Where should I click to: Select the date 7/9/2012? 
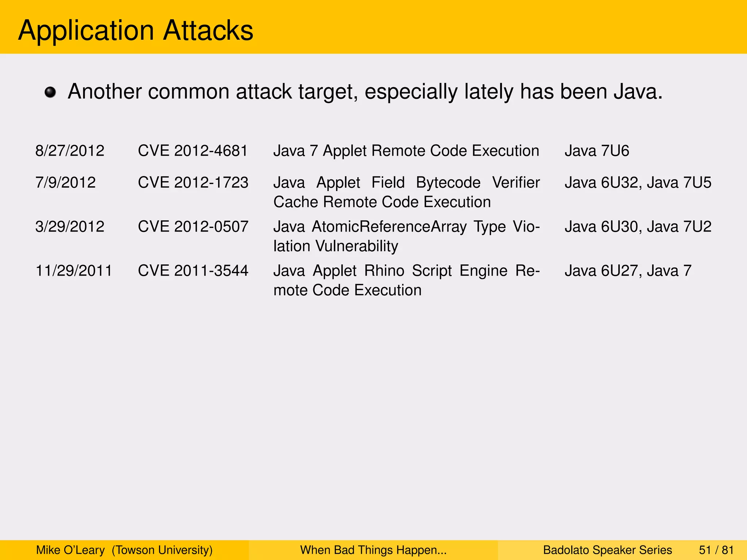66,182
